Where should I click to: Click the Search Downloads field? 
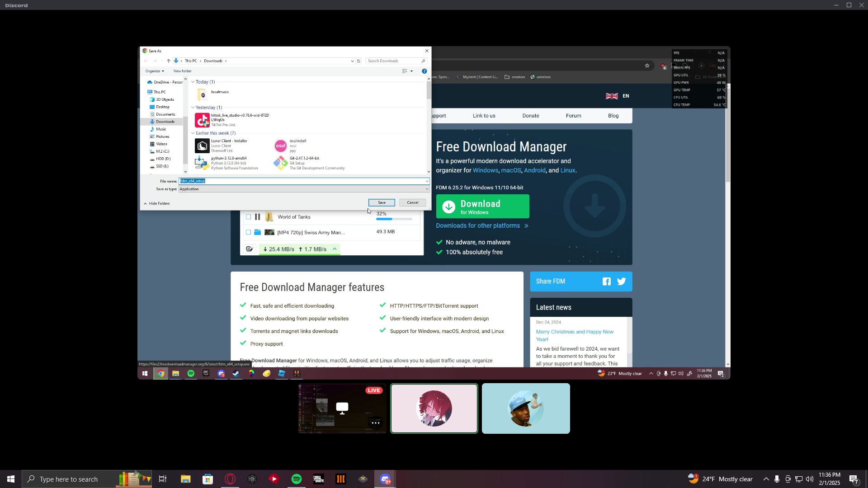(393, 61)
